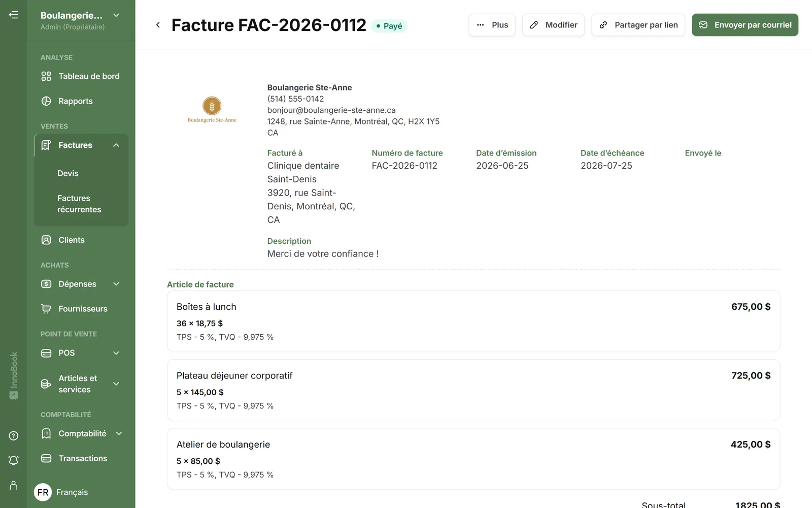Select the Plateau déjeuner corporatif line item
Image resolution: width=812 pixels, height=508 pixels.
click(473, 390)
